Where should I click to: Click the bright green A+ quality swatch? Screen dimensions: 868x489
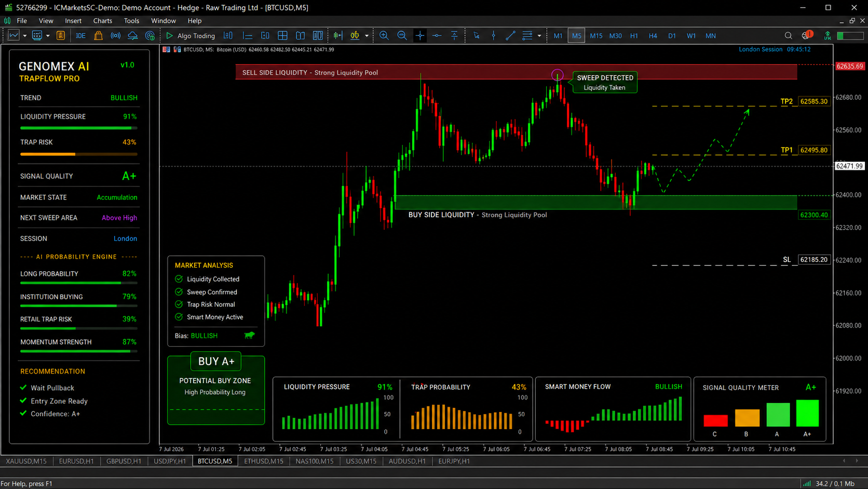pyautogui.click(x=807, y=413)
